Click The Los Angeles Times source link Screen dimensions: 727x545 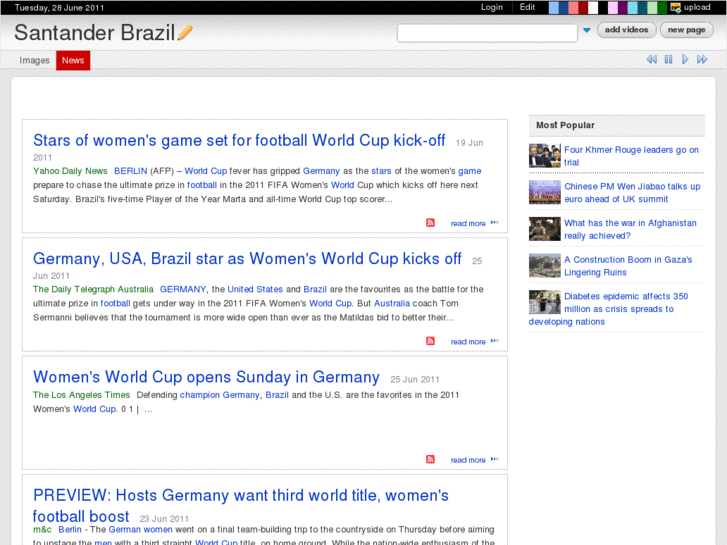click(81, 395)
